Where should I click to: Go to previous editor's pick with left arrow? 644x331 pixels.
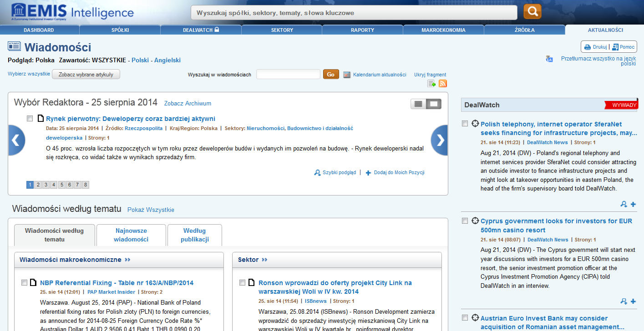pyautogui.click(x=16, y=140)
